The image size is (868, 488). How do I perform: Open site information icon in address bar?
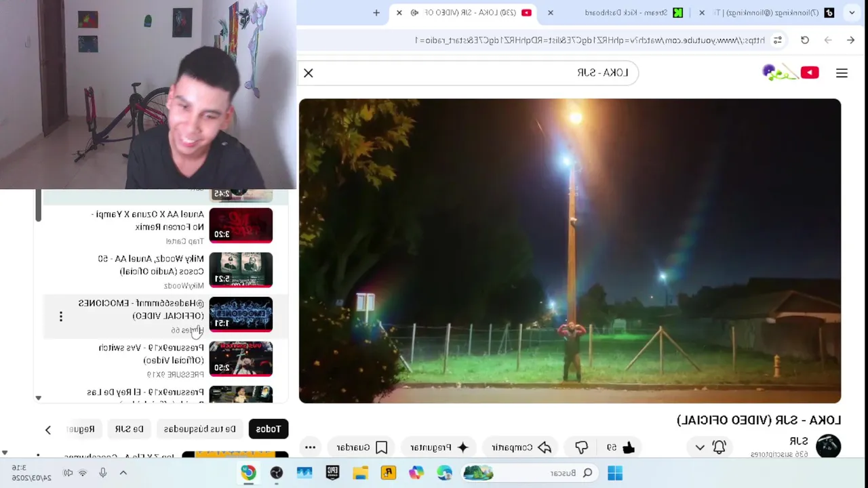point(778,40)
